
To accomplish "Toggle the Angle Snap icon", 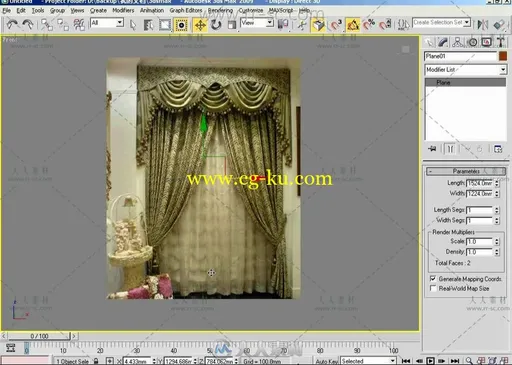I will click(353, 25).
